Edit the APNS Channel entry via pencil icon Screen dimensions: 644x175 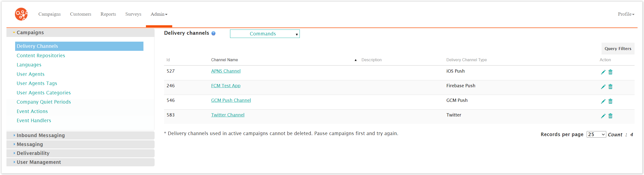click(x=603, y=72)
